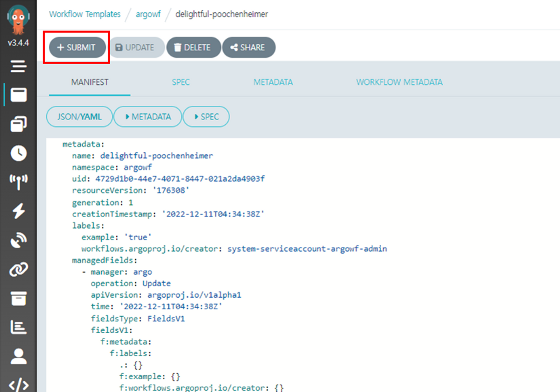Image resolution: width=560 pixels, height=392 pixels.
Task: Click the DELETE template button
Action: (193, 47)
